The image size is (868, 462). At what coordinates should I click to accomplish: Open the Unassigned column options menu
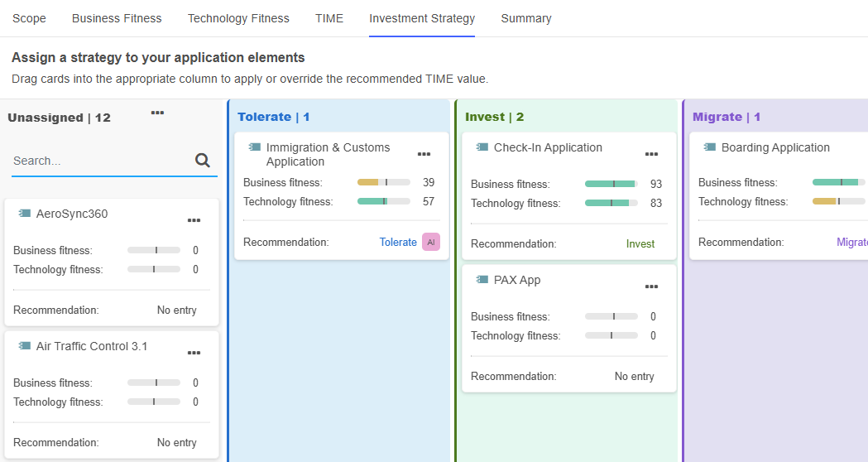click(x=157, y=113)
